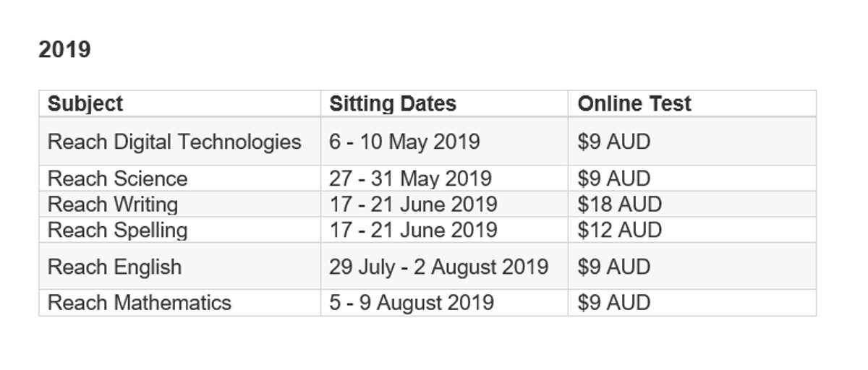Click Reach Mathematics' $9 AUD price

(x=613, y=302)
